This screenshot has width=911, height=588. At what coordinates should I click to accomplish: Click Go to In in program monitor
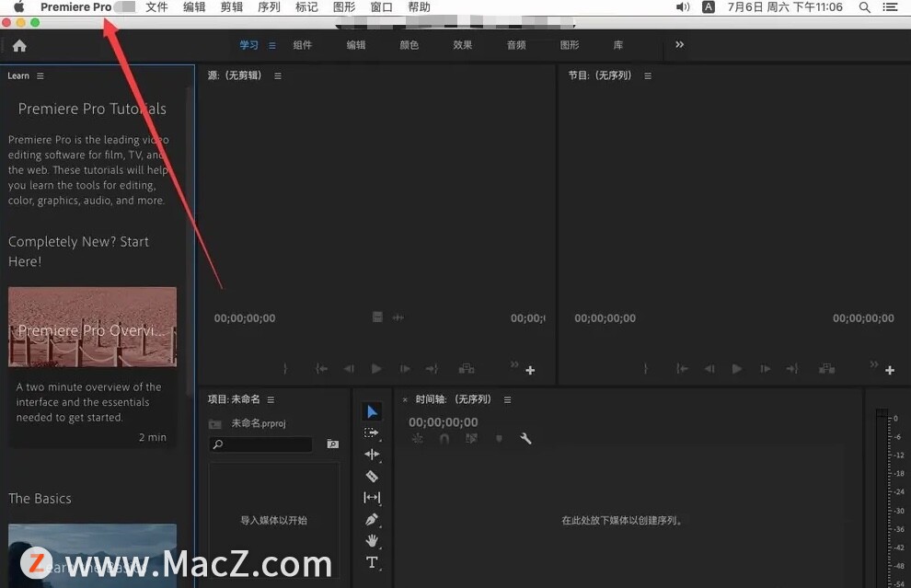coord(682,368)
